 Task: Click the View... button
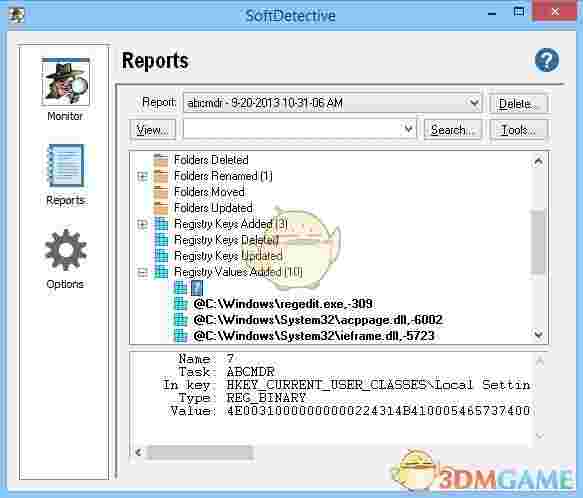pos(152,129)
